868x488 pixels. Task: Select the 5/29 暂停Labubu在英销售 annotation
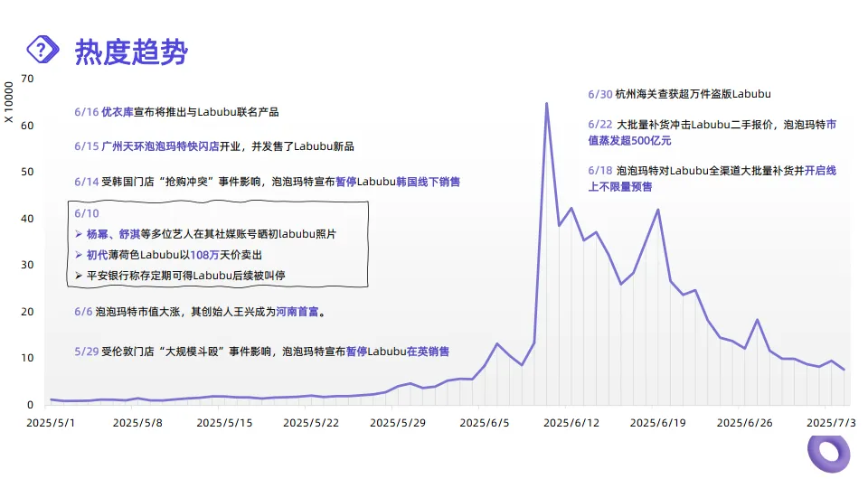[x=262, y=352]
